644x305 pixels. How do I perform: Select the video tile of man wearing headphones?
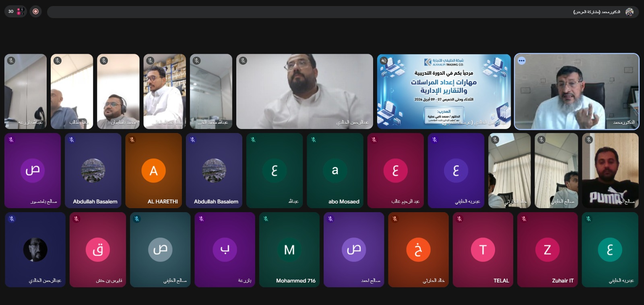click(x=118, y=92)
